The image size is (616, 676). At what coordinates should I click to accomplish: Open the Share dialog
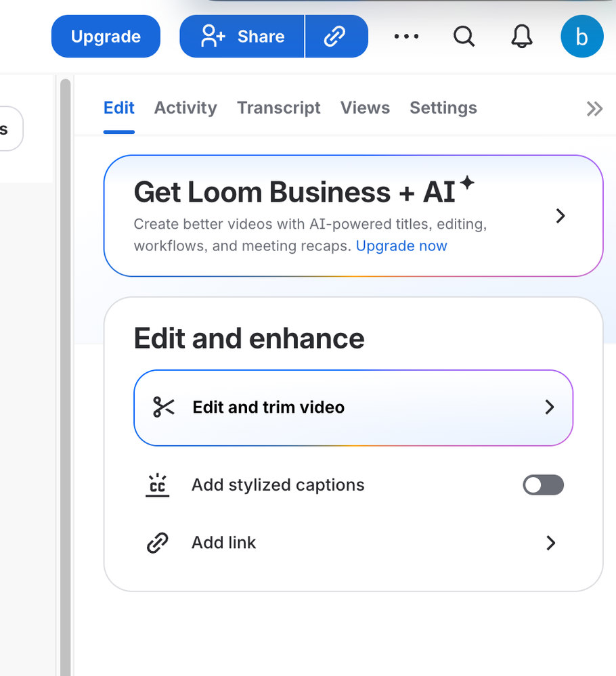coord(242,37)
